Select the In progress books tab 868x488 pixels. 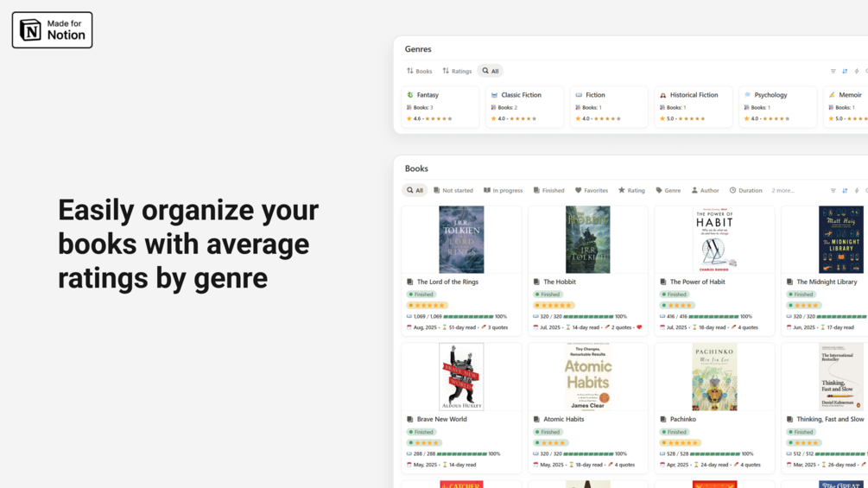pos(503,190)
